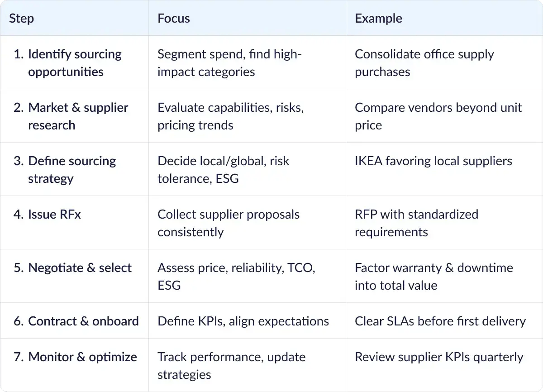Click the Focus column header
The width and height of the screenshot is (543, 392).
pyautogui.click(x=174, y=19)
